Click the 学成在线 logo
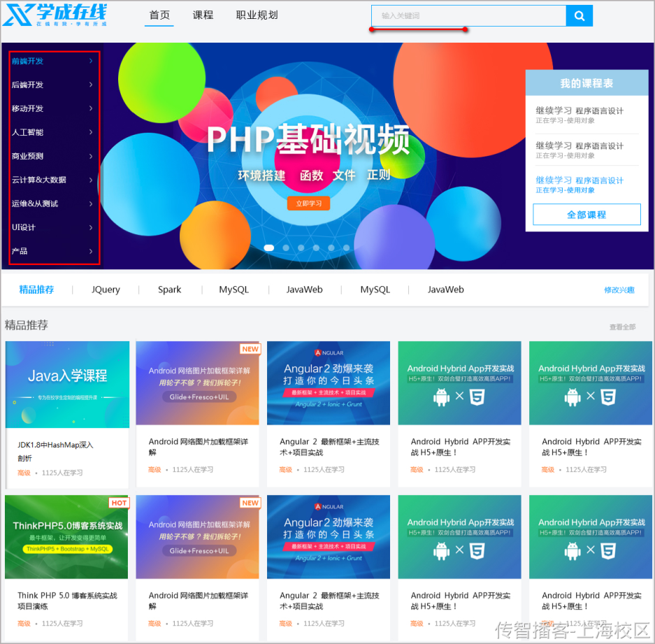 pos(55,14)
